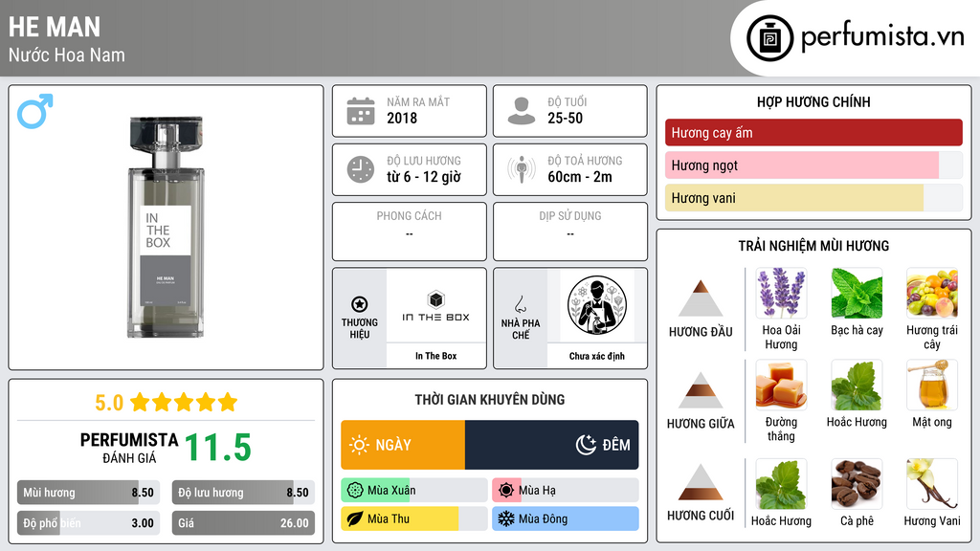Click the Perfumista score 11.5
Screen dimensions: 980x551
click(218, 448)
